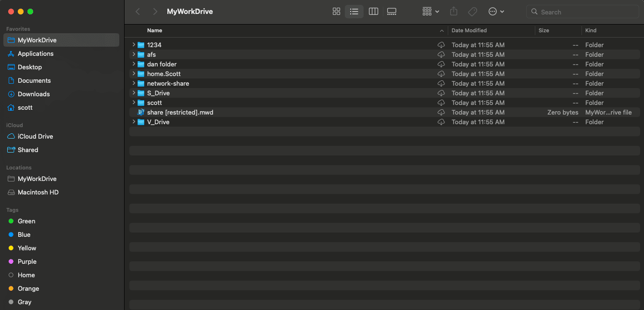Click cloud download icon for S_Drive
This screenshot has width=644, height=310.
(x=441, y=93)
